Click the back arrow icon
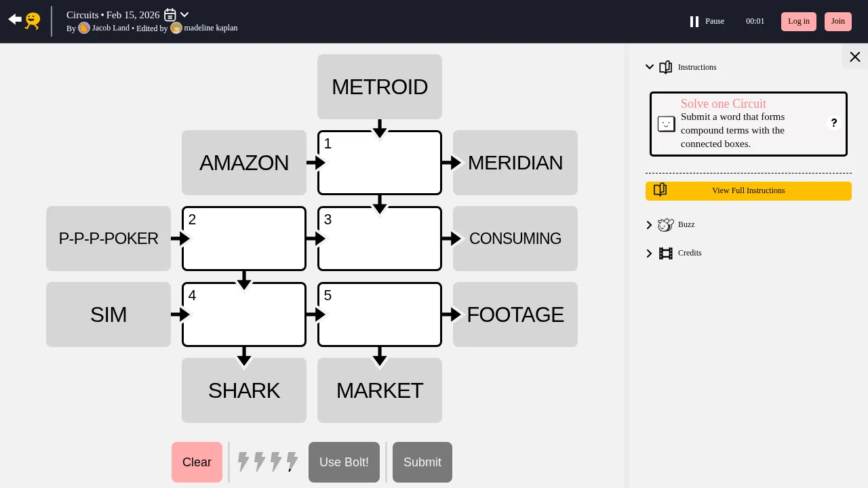This screenshot has height=488, width=868. pyautogui.click(x=14, y=20)
